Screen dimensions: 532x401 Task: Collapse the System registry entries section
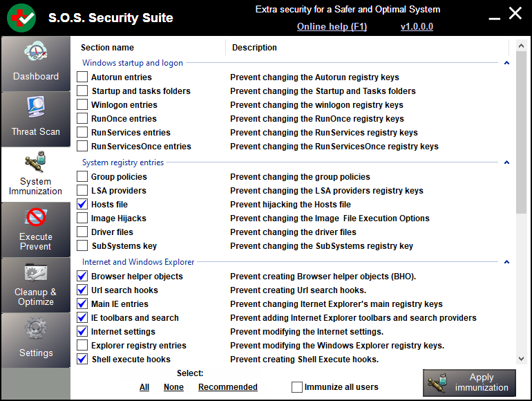tap(506, 162)
